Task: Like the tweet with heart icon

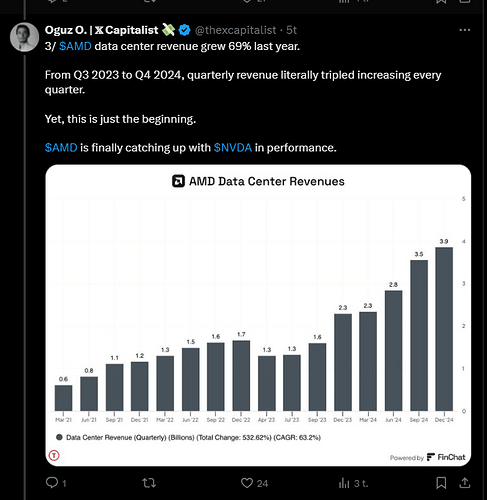Action: (247, 483)
